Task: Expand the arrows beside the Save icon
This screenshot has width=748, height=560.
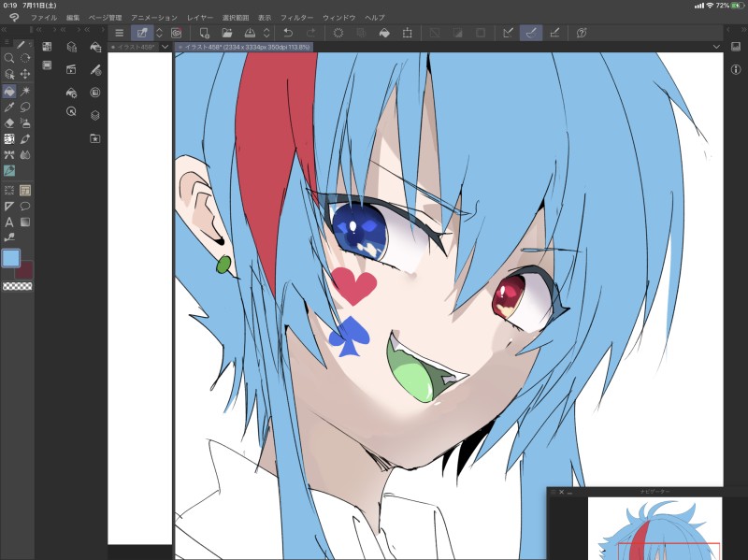Action: (266, 33)
